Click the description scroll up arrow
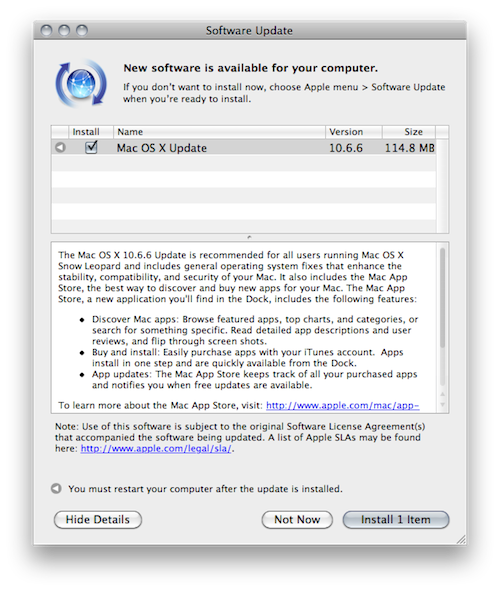Viewport: 500px width, 591px height. pos(442,394)
